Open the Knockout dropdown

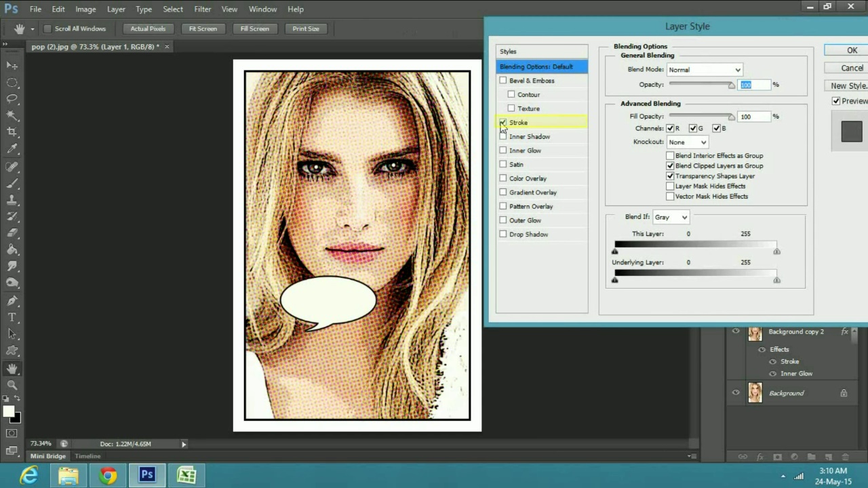coord(687,142)
